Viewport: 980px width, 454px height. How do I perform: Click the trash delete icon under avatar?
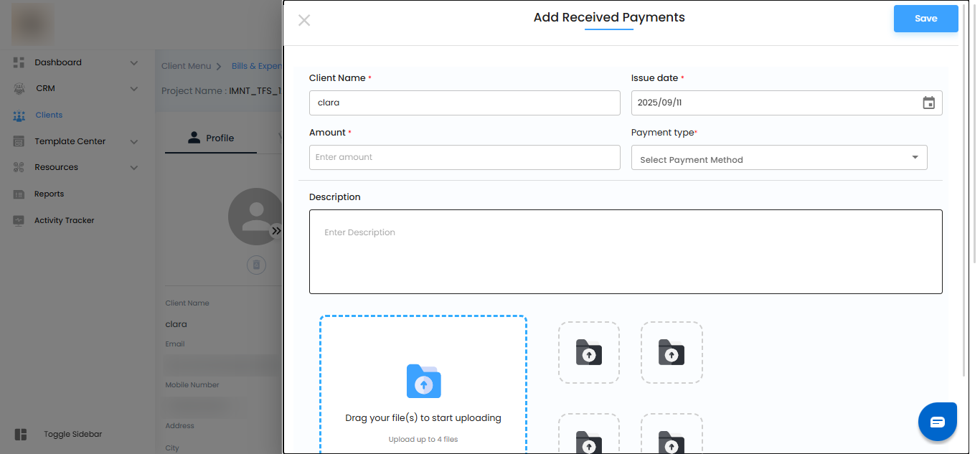257,265
